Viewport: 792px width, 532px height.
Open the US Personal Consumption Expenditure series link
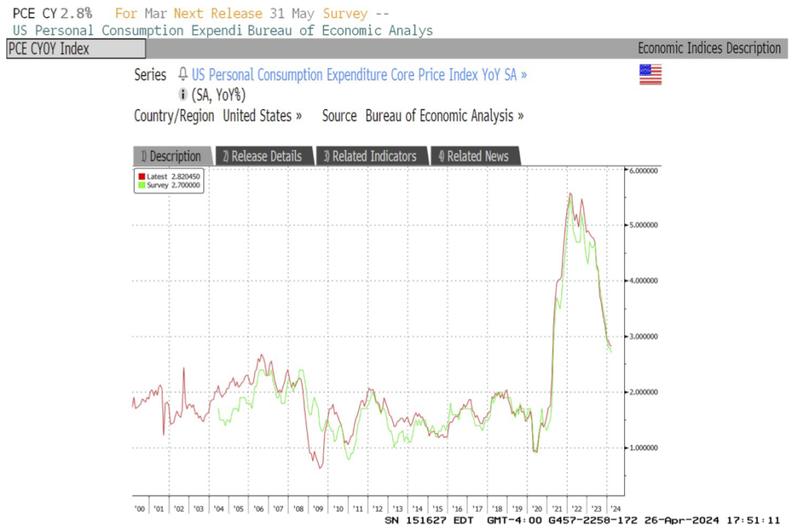point(359,75)
